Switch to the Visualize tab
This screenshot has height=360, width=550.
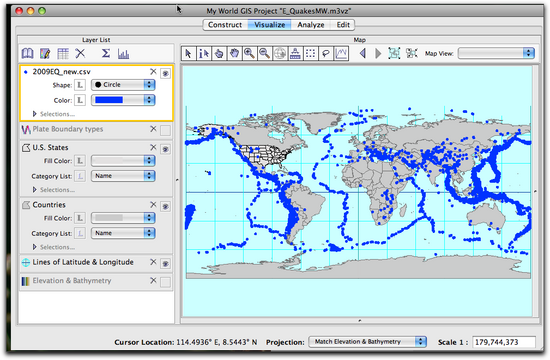(269, 25)
